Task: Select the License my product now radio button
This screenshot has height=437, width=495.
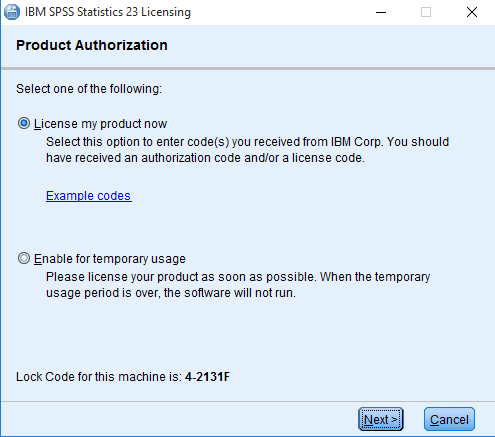Action: coord(24,123)
